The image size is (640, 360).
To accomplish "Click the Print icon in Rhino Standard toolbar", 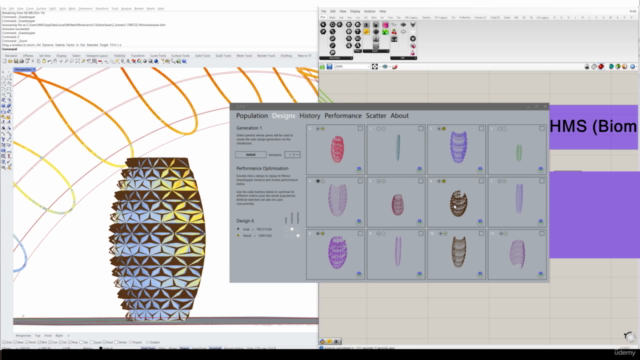I will pyautogui.click(x=22, y=61).
